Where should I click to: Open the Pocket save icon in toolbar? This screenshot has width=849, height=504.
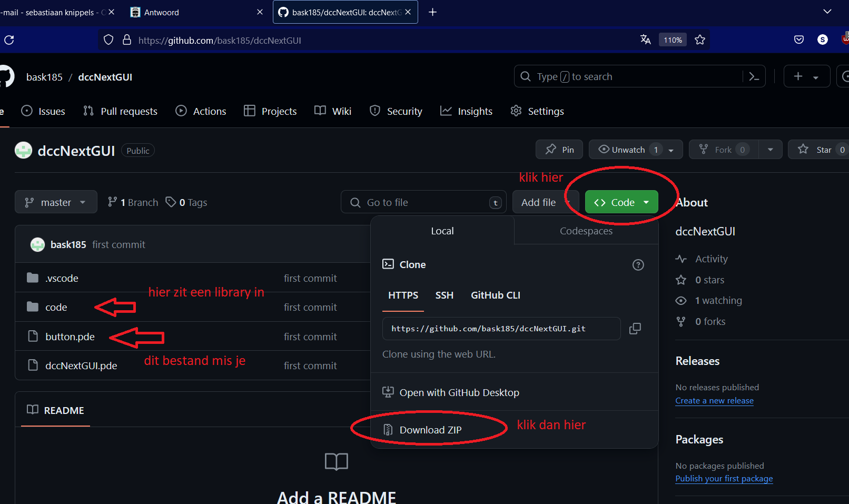(799, 39)
